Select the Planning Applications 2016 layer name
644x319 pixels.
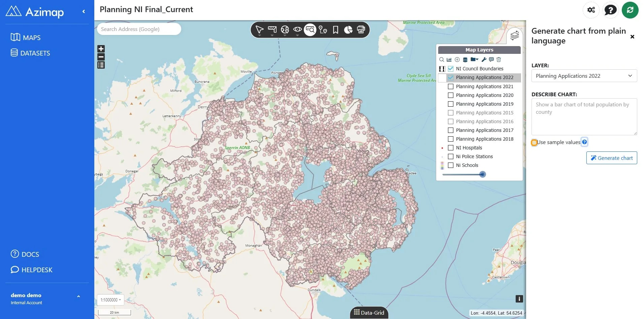(x=485, y=121)
